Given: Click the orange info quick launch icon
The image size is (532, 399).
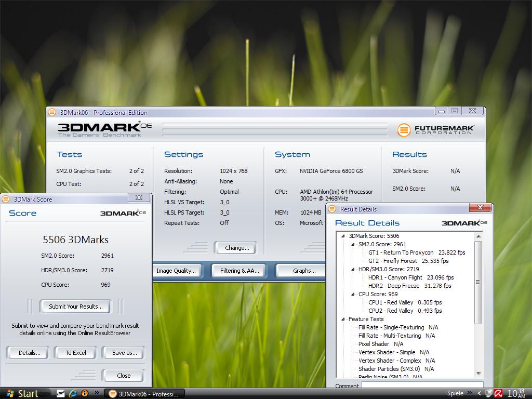Looking at the screenshot, I should click(x=85, y=393).
